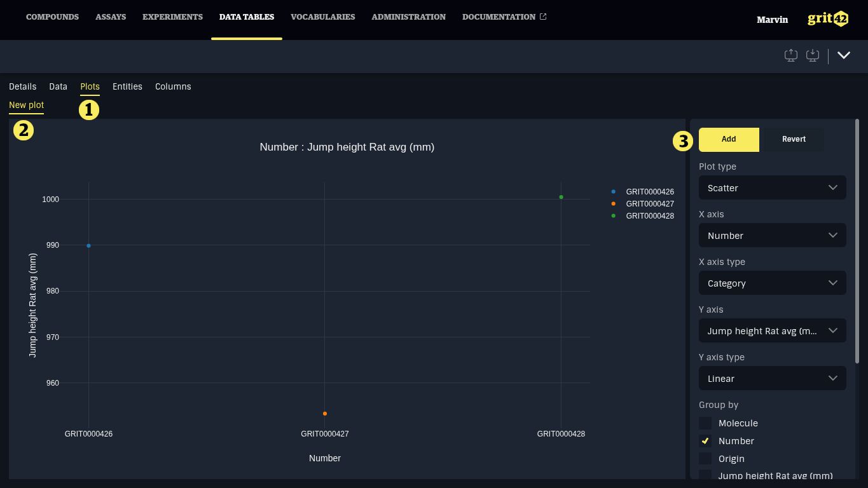Open the Y axis type dropdown showing Linear
Image resolution: width=868 pixels, height=488 pixels.
pyautogui.click(x=772, y=379)
